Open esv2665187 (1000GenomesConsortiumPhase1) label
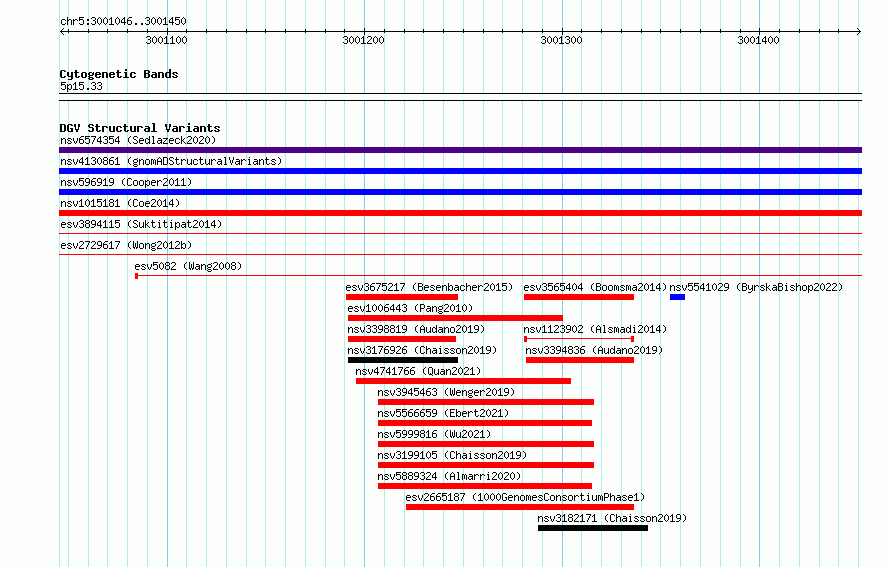890x567 pixels. click(525, 497)
